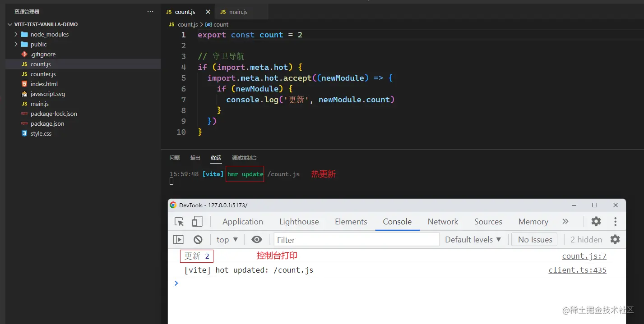The height and width of the screenshot is (324, 644).
Task: Open console settings gear beside 2 hidden
Action: point(615,239)
